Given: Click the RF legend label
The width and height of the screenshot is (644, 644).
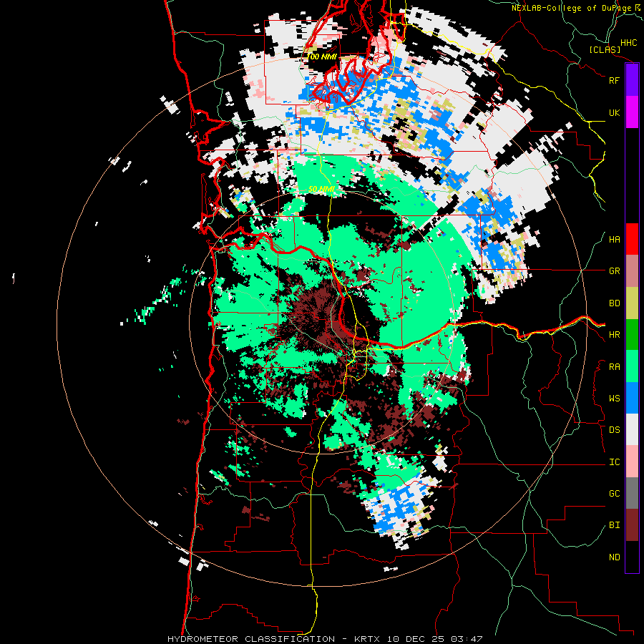Looking at the screenshot, I should 614,80.
